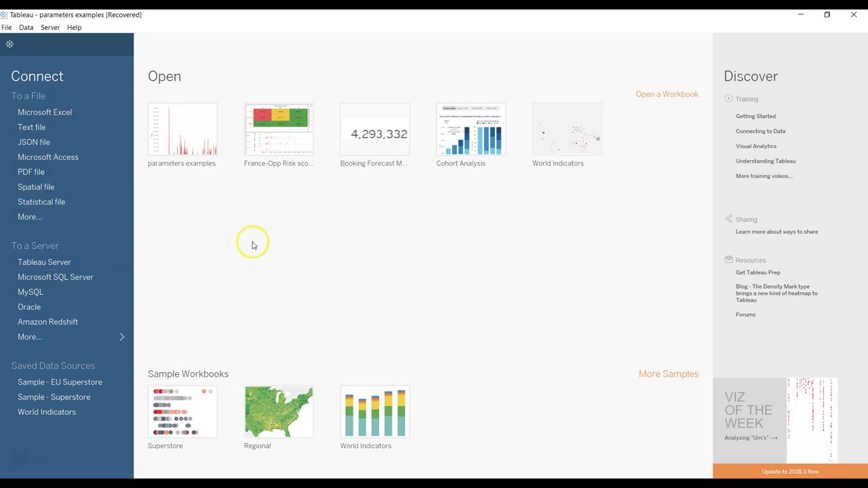Connect to a Spatial file

click(36, 187)
